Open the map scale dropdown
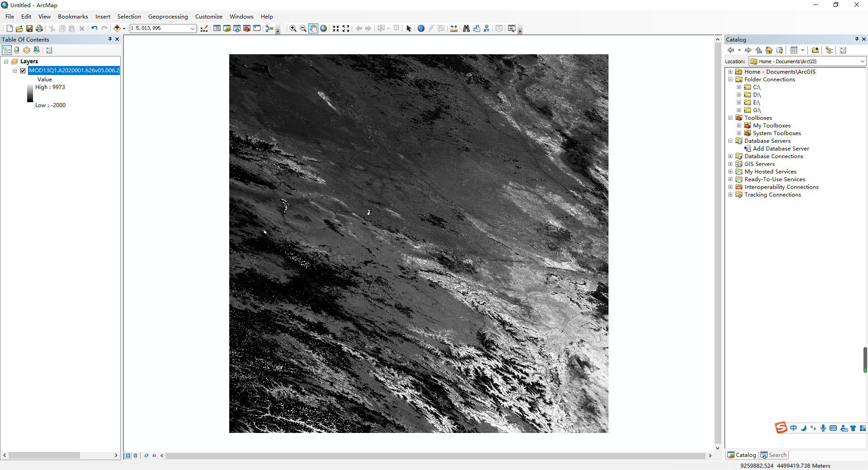 pyautogui.click(x=193, y=28)
